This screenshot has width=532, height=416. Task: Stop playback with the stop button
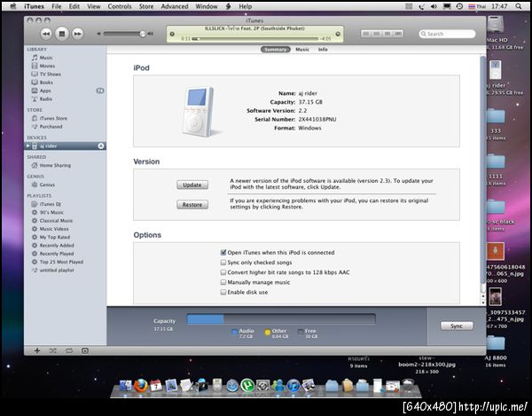(62, 34)
